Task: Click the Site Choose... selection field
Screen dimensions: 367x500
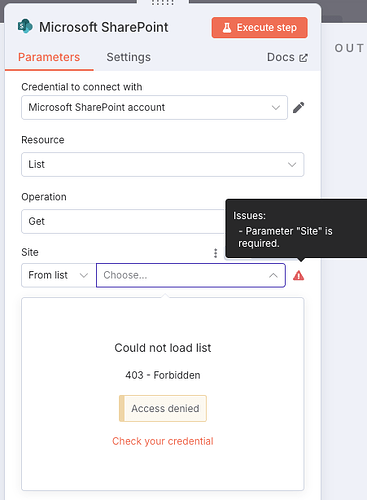Action: tap(191, 275)
